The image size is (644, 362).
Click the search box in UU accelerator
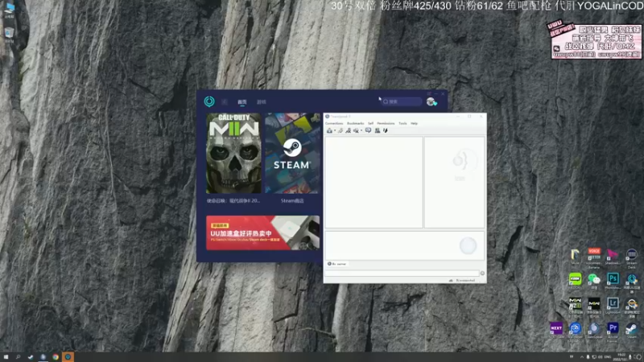tap(401, 101)
